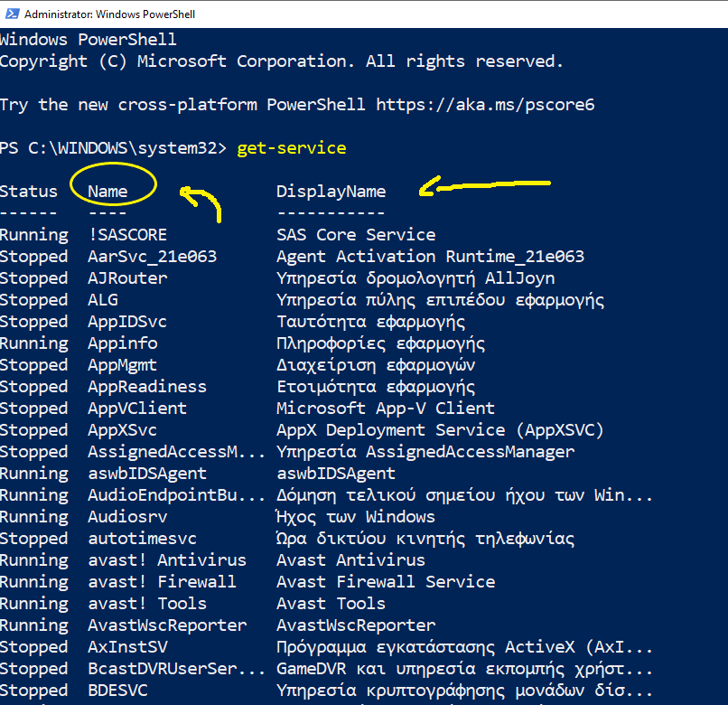
Task: Select the Appinfo service name
Action: pyautogui.click(x=122, y=343)
